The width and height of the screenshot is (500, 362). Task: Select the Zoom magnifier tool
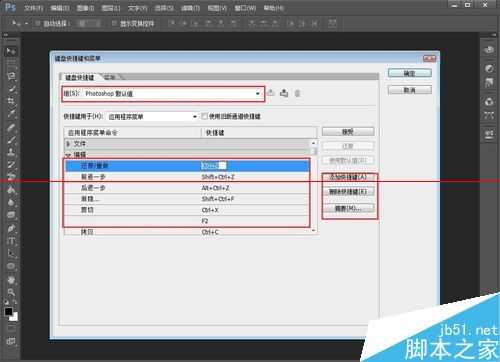pos(11,292)
